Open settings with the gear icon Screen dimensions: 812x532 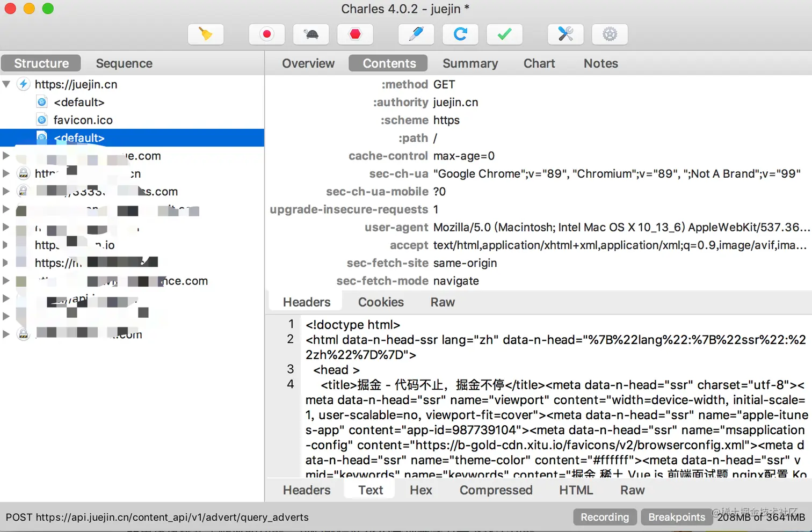[x=610, y=34]
